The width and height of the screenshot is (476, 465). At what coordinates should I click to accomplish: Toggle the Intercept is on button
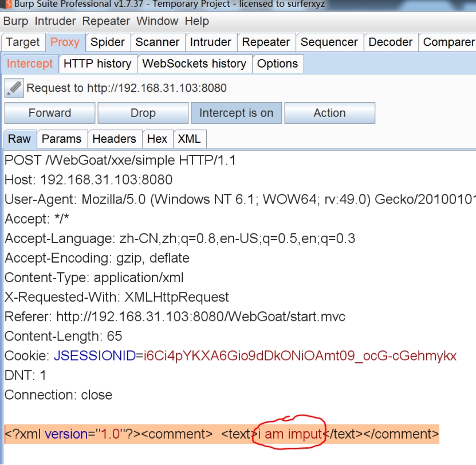click(236, 113)
